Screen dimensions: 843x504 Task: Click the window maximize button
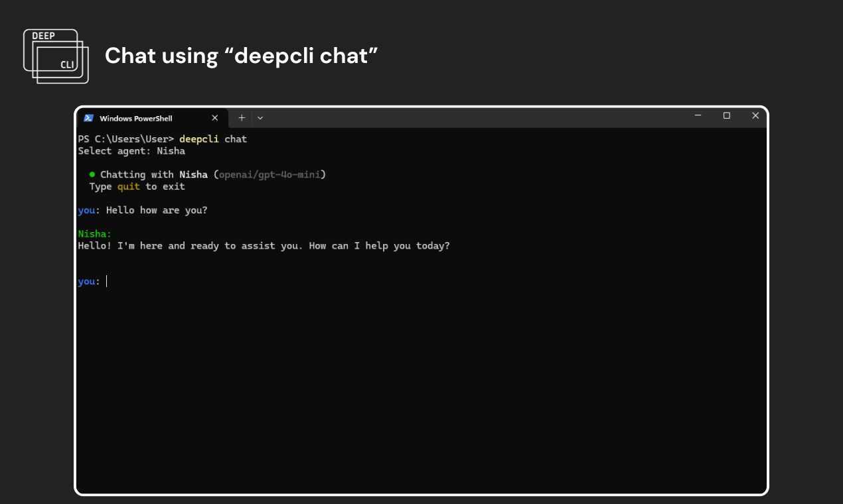726,115
